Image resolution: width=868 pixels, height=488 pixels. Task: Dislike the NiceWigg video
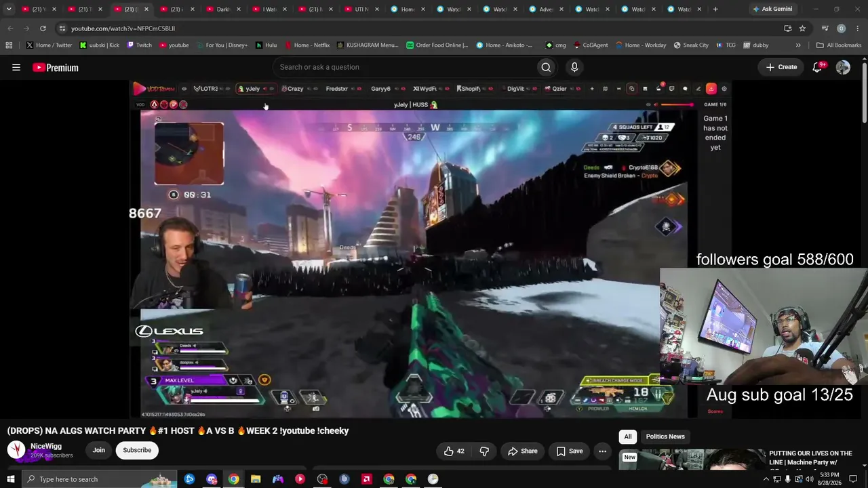[484, 451]
